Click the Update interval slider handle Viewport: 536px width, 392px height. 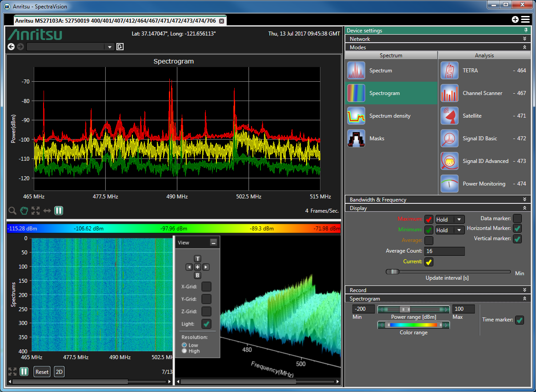pyautogui.click(x=392, y=272)
